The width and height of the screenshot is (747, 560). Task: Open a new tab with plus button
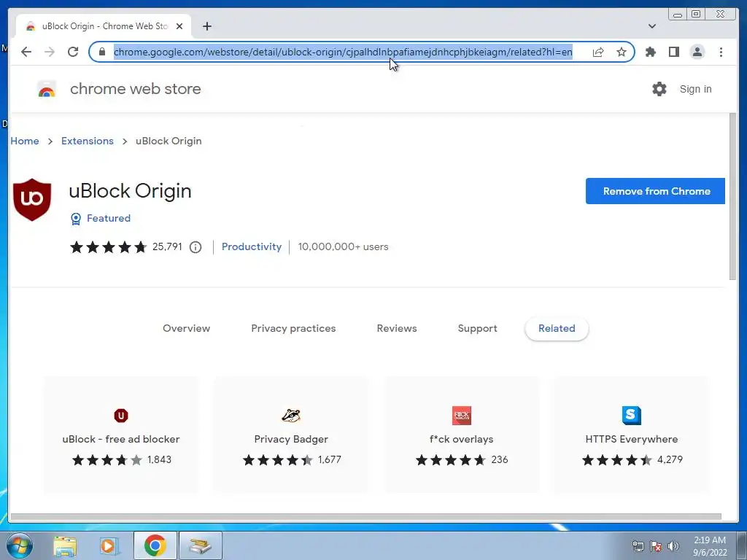click(x=206, y=26)
